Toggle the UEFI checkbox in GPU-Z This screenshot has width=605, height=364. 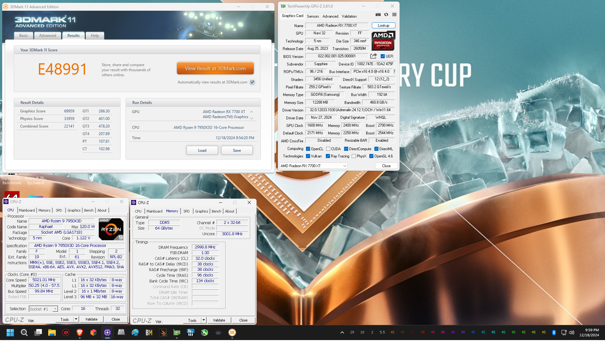tap(383, 56)
